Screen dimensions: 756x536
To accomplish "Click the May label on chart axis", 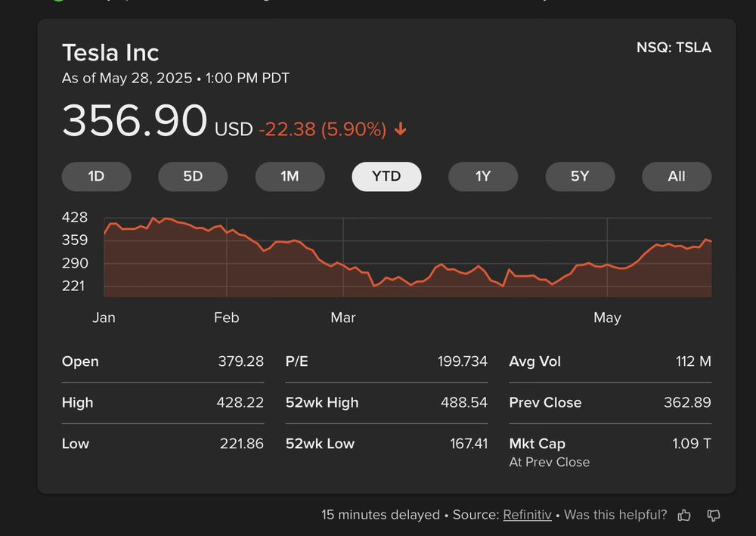I will pyautogui.click(x=607, y=318).
